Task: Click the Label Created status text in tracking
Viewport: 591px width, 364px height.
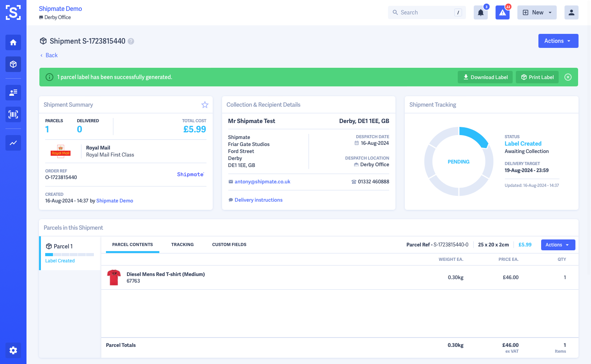Action: [x=523, y=144]
